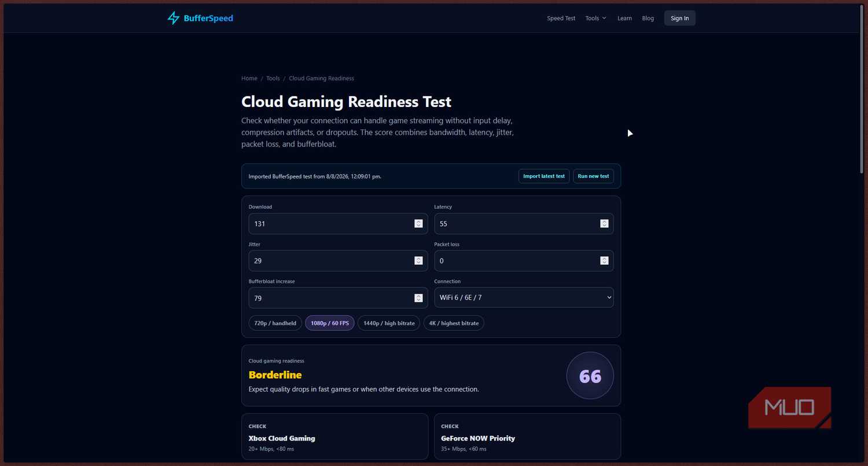This screenshot has width=868, height=466.
Task: Click the "20+ Mbps, <80 ms" requirement text
Action: pyautogui.click(x=271, y=449)
